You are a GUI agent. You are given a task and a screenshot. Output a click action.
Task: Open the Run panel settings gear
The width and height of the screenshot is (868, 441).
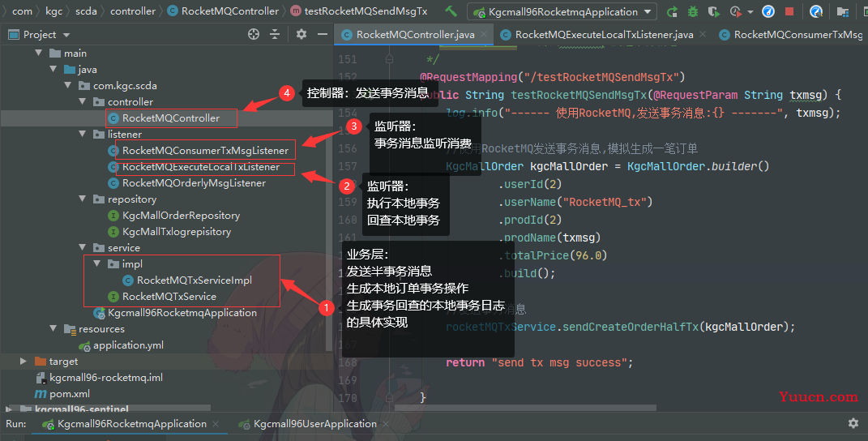pos(853,423)
